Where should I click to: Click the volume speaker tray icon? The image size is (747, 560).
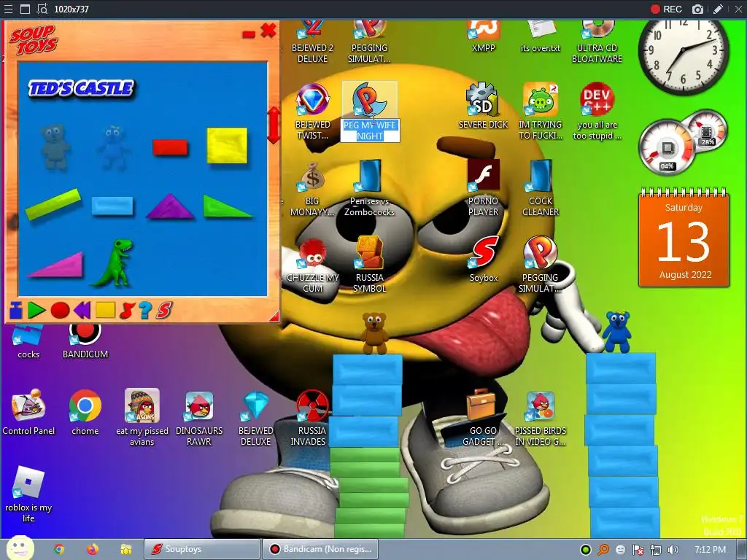tap(673, 550)
